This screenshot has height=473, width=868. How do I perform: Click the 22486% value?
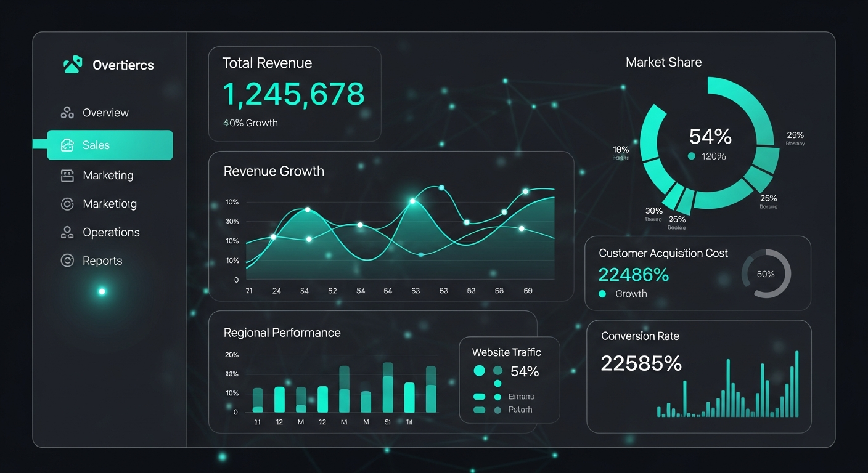coord(634,275)
